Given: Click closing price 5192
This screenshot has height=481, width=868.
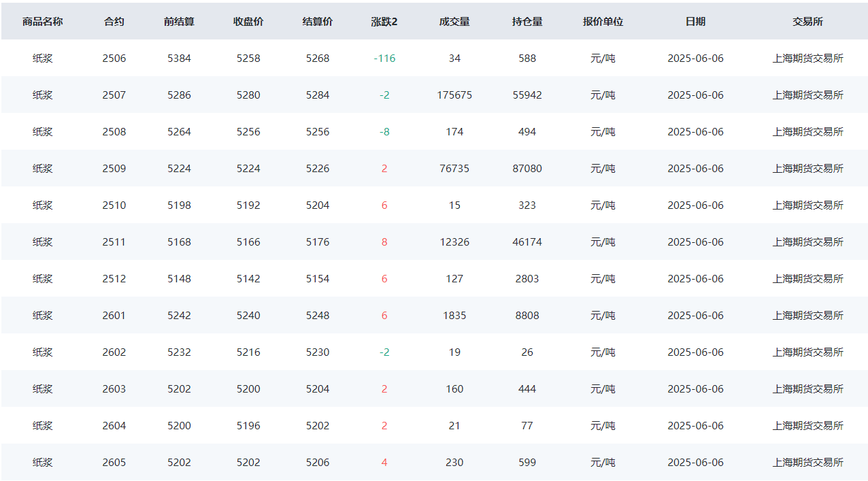Looking at the screenshot, I should click(248, 205).
